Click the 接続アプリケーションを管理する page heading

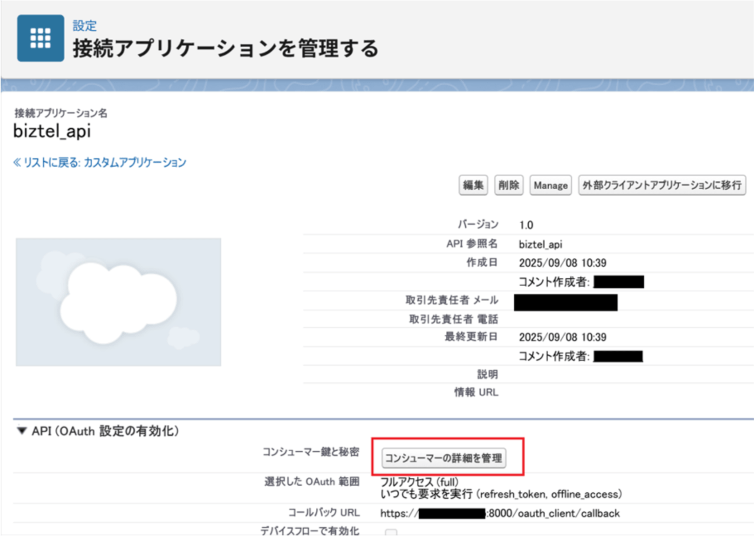[x=225, y=48]
